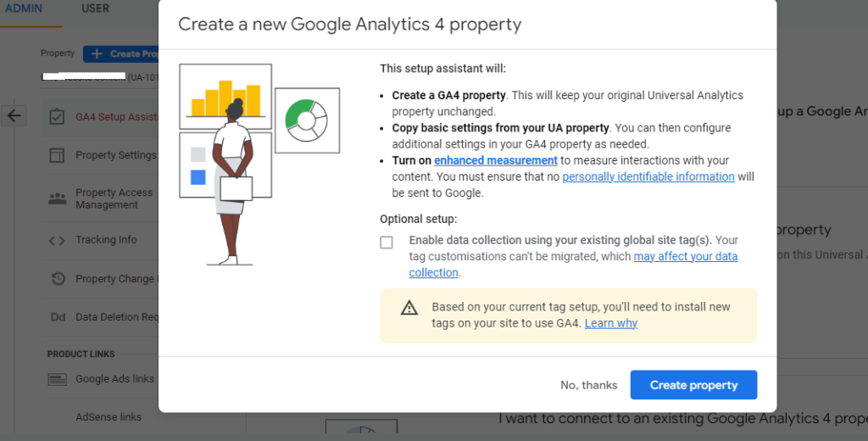Dismiss dialog with No, thanks

coord(588,385)
